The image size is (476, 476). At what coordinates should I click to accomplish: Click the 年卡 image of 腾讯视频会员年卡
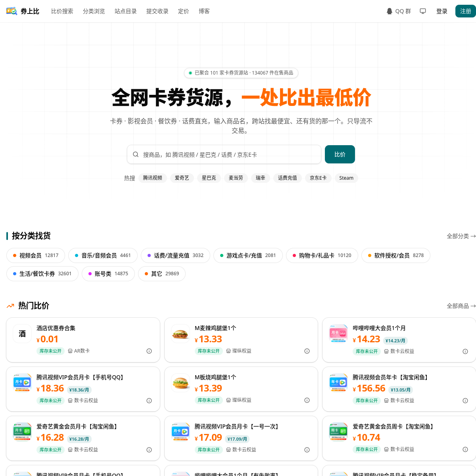click(x=338, y=383)
